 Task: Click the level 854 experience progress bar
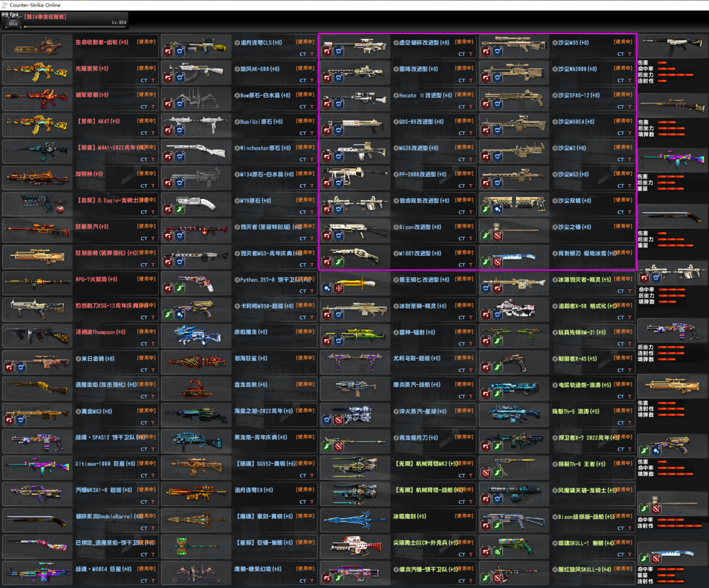75,27
